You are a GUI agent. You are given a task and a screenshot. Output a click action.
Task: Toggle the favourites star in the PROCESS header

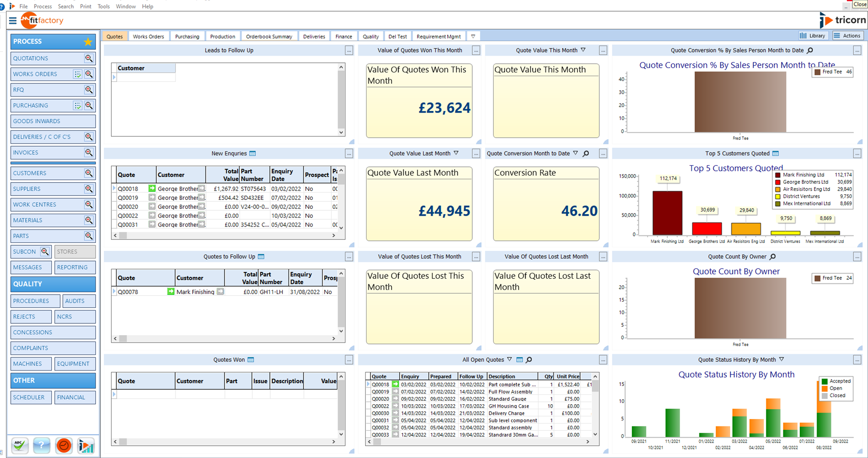(x=88, y=41)
